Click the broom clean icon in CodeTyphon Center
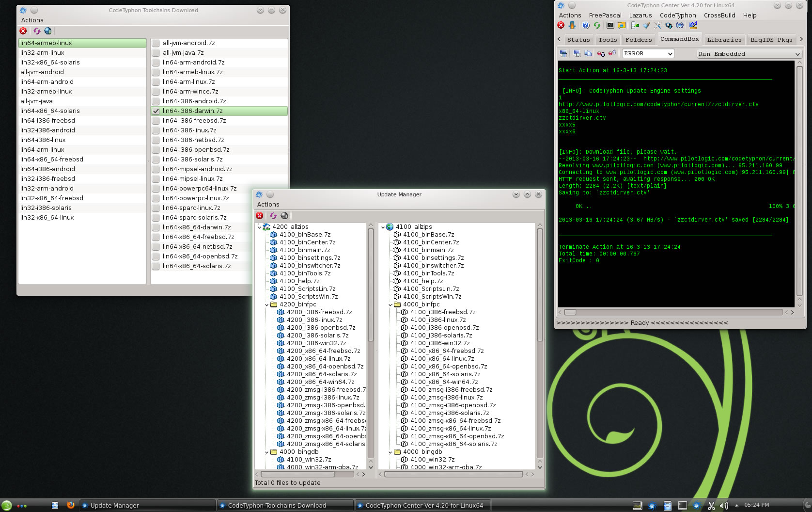The width and height of the screenshot is (812, 512). (x=646, y=25)
